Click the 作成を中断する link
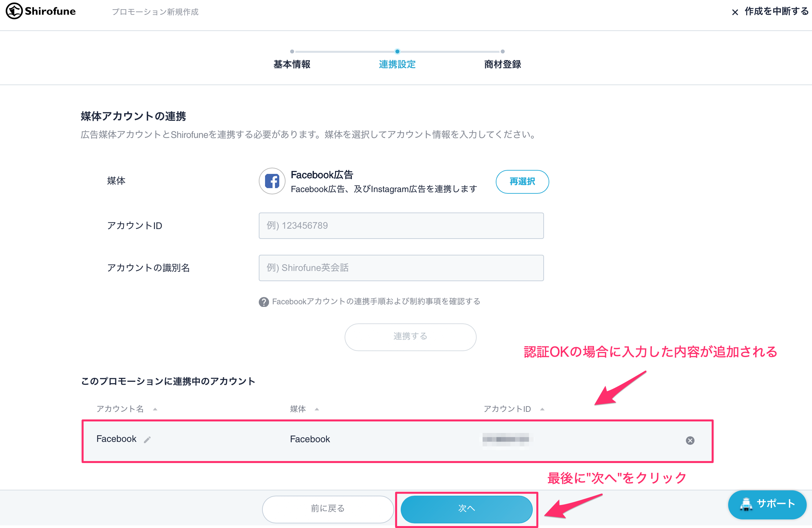Screen dimensions: 812x528 [x=776, y=12]
